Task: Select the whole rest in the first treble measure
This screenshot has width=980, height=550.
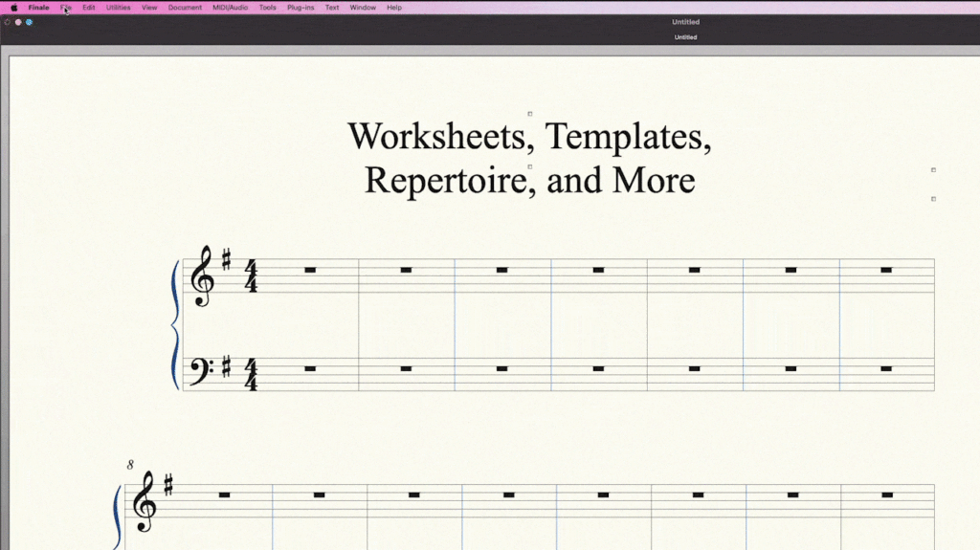Action: pyautogui.click(x=310, y=271)
